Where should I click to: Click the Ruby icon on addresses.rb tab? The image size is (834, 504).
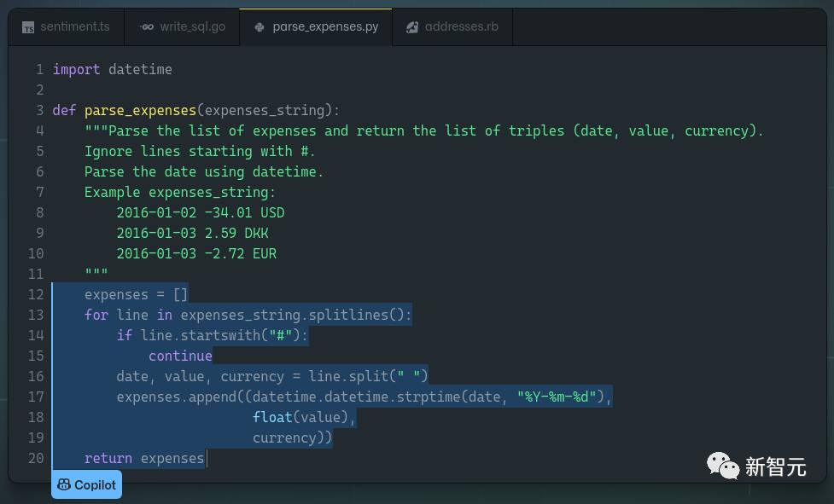pos(412,27)
